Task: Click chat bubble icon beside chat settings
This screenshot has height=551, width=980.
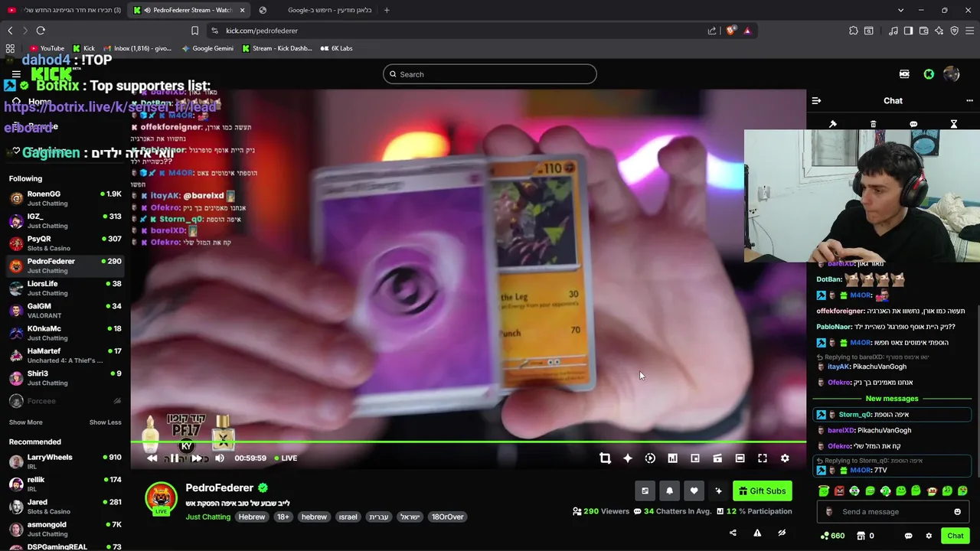Action: pos(908,536)
